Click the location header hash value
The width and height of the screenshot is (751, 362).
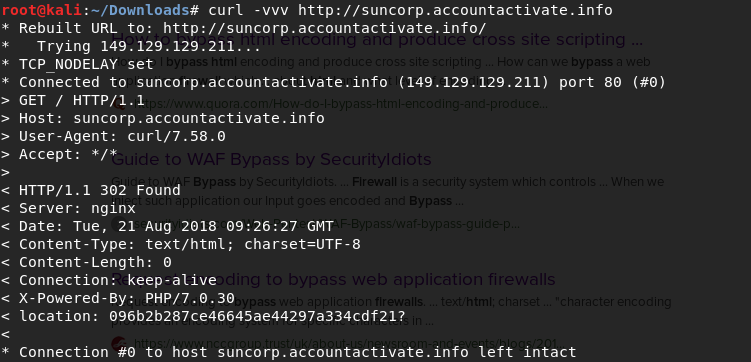click(257, 316)
